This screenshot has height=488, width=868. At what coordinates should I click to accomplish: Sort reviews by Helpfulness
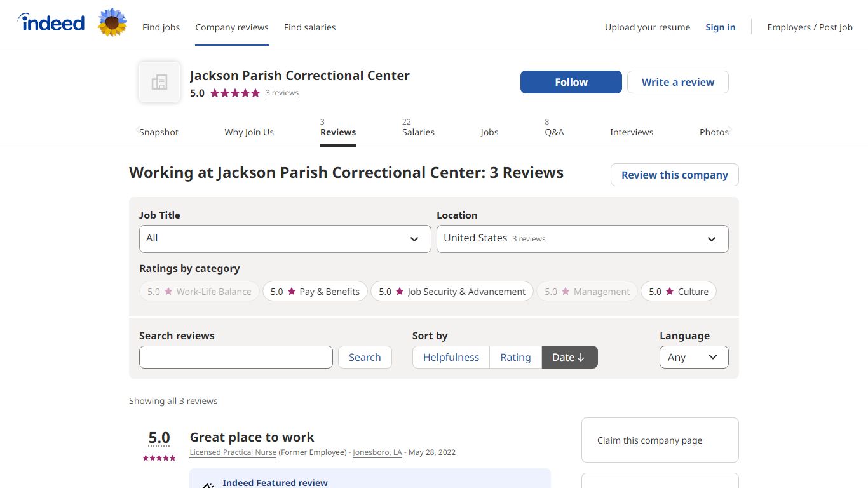point(451,357)
